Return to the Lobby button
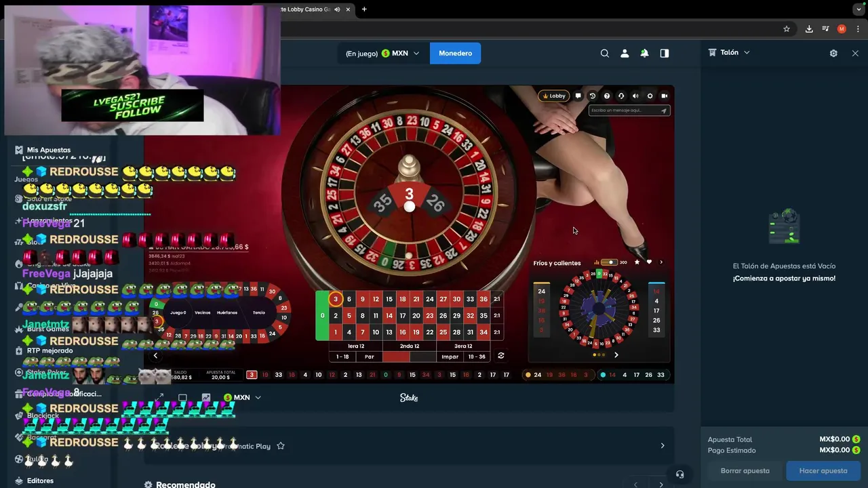Screen dimensions: 868x488 pos(554,96)
